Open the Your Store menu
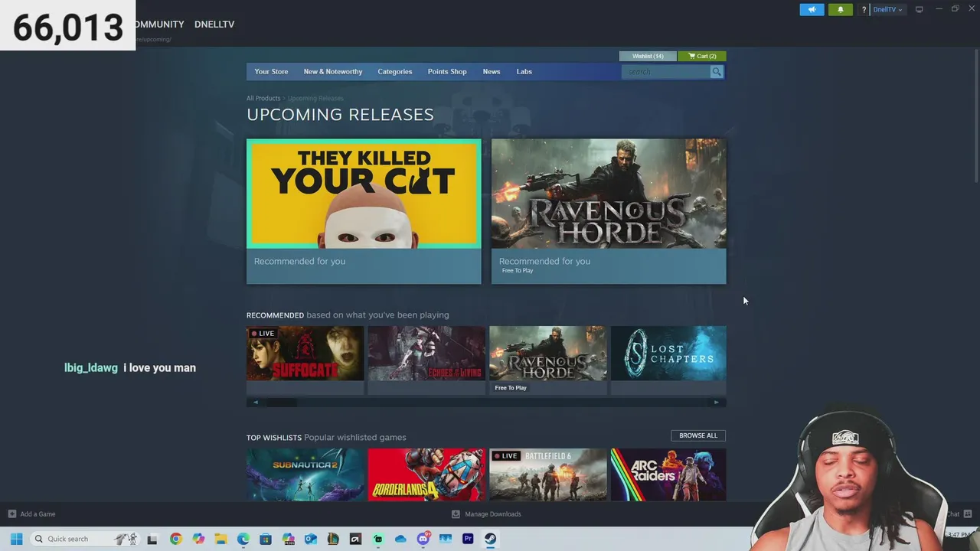 (271, 71)
